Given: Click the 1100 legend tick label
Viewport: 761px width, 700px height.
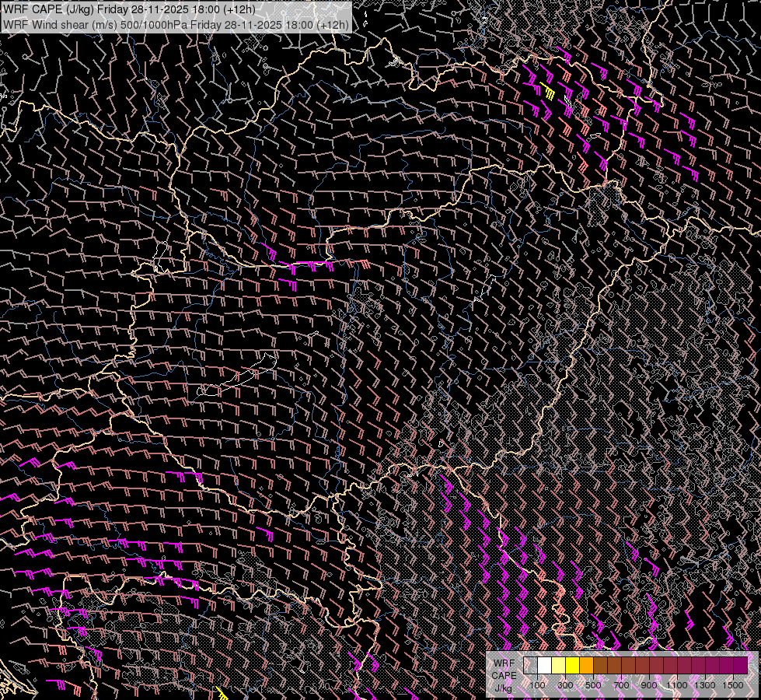Looking at the screenshot, I should 677,685.
